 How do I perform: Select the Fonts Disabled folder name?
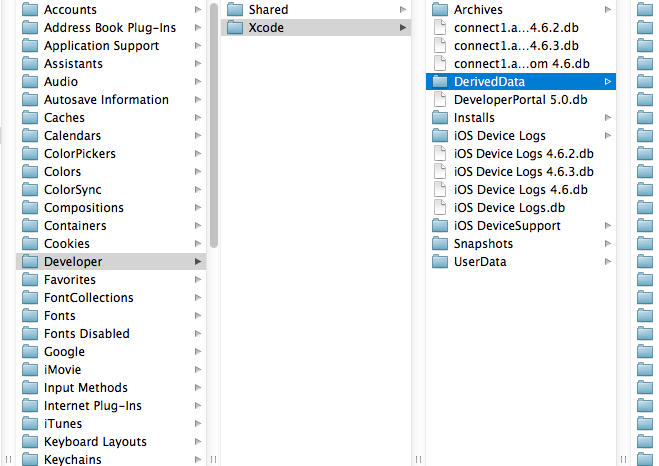pyautogui.click(x=87, y=334)
